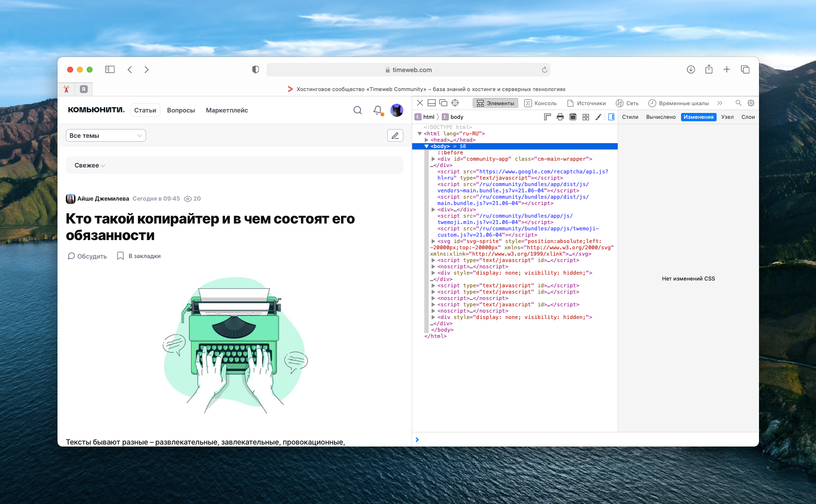Dock the inspector to the bottom

click(x=432, y=103)
